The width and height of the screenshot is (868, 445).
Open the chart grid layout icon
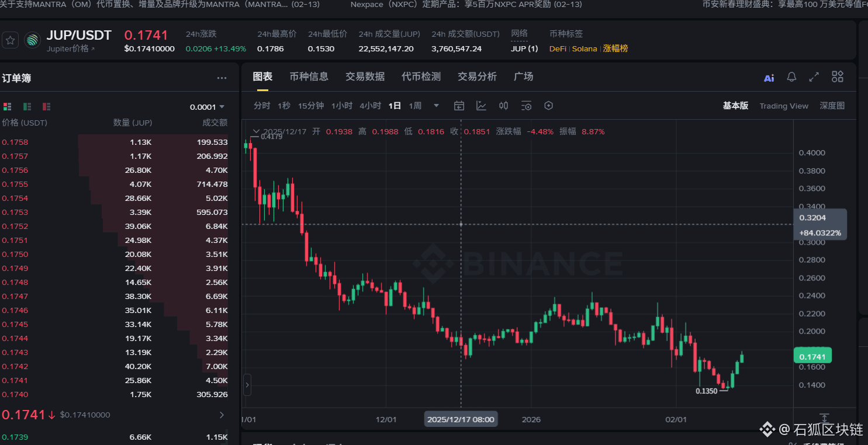point(838,77)
